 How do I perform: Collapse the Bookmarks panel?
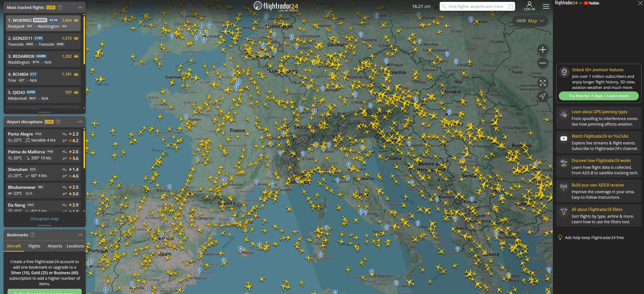point(80,235)
